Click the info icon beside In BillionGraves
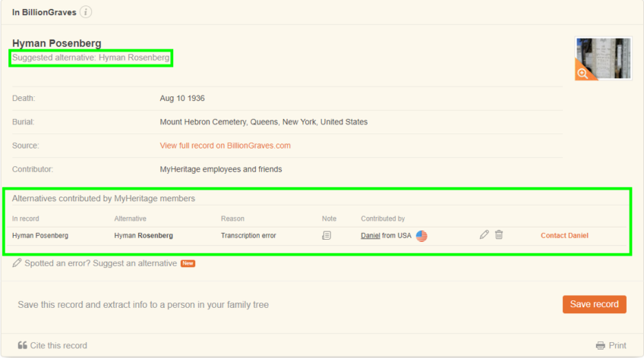The image size is (644, 358). point(86,12)
